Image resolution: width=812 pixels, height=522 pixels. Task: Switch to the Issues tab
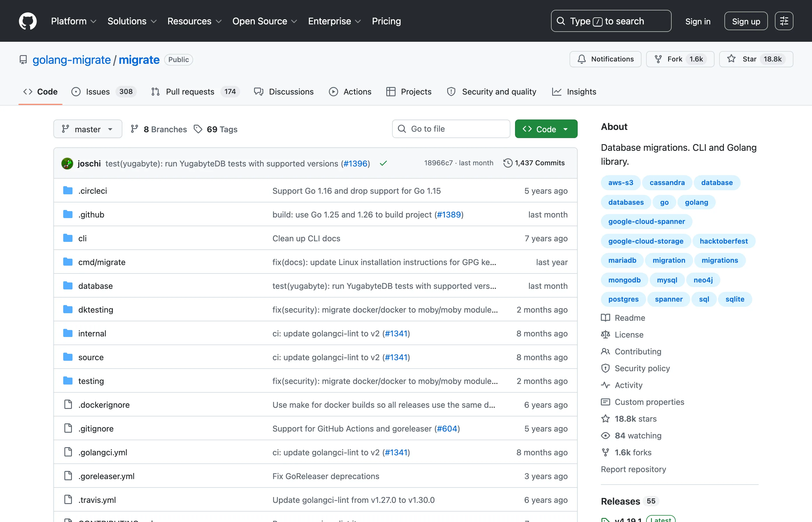point(104,92)
